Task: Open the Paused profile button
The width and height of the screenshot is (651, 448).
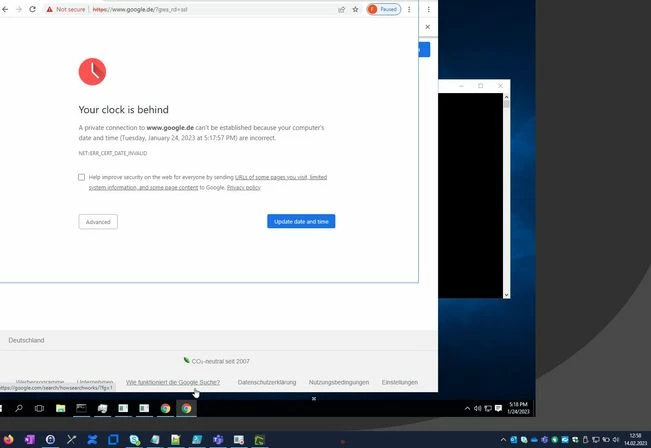Action: click(x=384, y=9)
